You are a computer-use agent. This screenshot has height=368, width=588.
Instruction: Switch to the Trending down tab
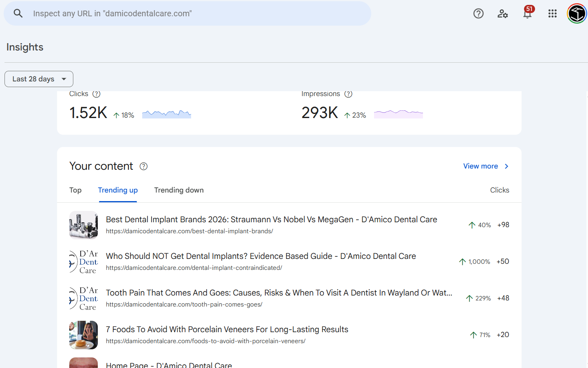(x=179, y=190)
